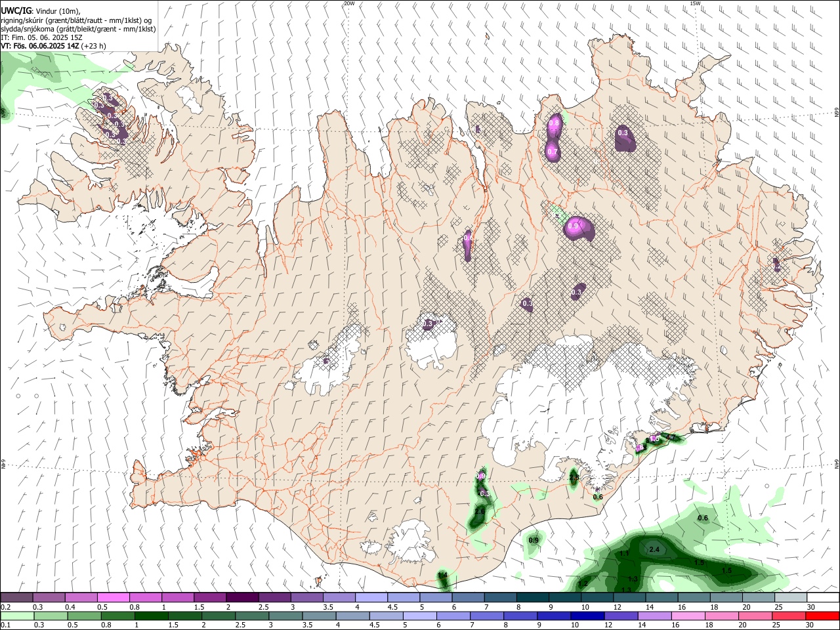Click the bright red 30 swatch in rain legend
This screenshot has width=840, height=630.
(823, 616)
